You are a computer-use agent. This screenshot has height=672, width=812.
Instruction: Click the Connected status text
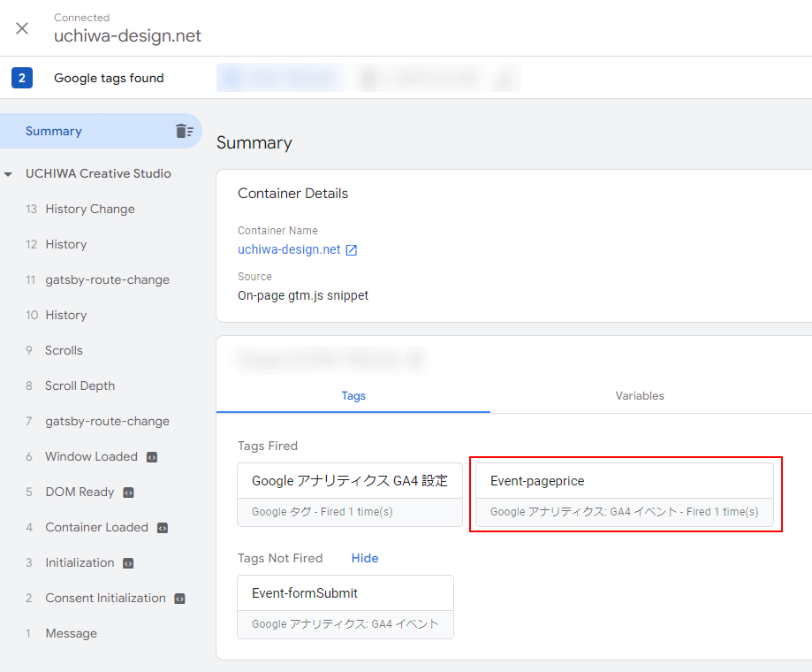(82, 18)
